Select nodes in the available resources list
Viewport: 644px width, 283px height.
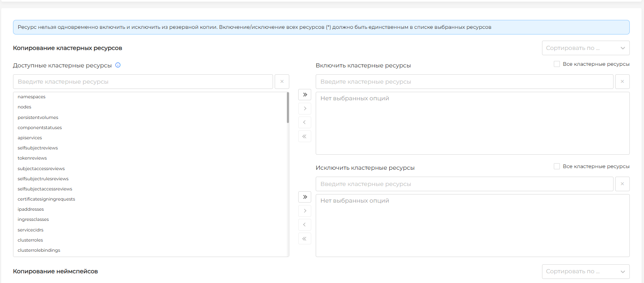coord(150,107)
